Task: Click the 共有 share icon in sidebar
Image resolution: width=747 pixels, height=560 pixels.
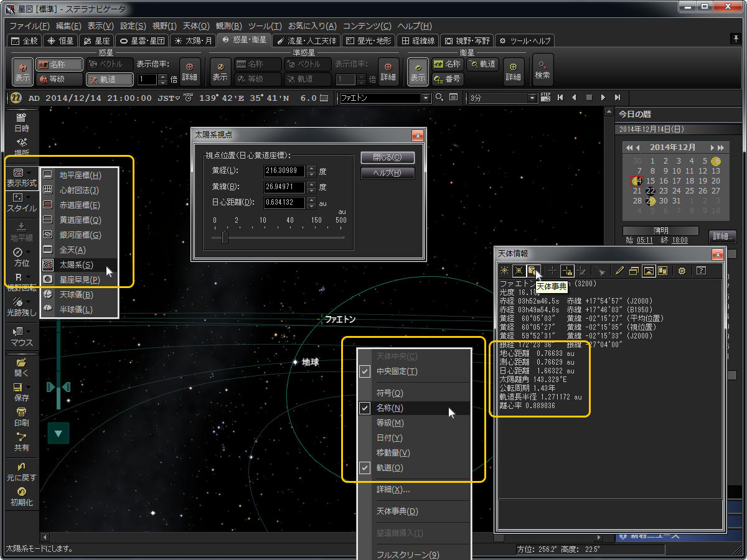Action: 21,442
